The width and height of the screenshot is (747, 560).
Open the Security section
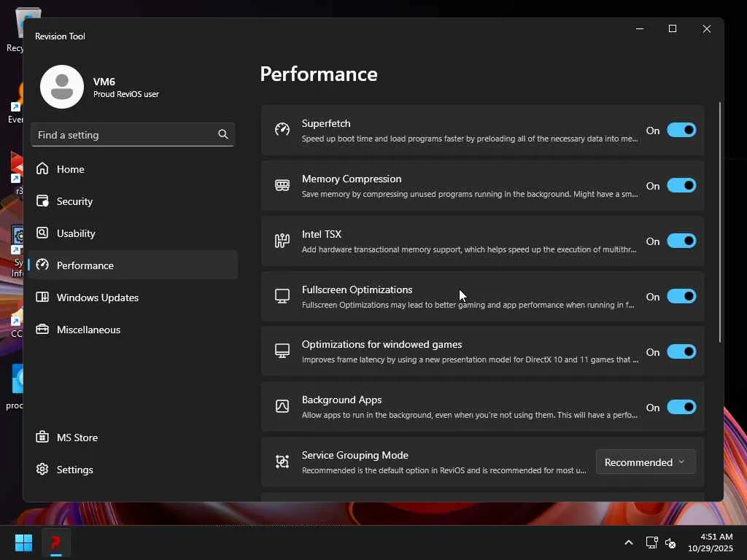click(74, 201)
